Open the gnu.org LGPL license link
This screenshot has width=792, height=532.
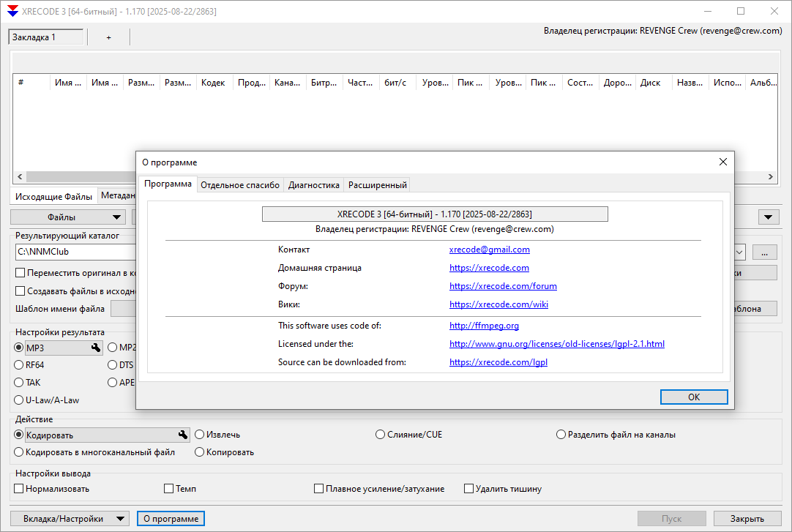pos(556,344)
